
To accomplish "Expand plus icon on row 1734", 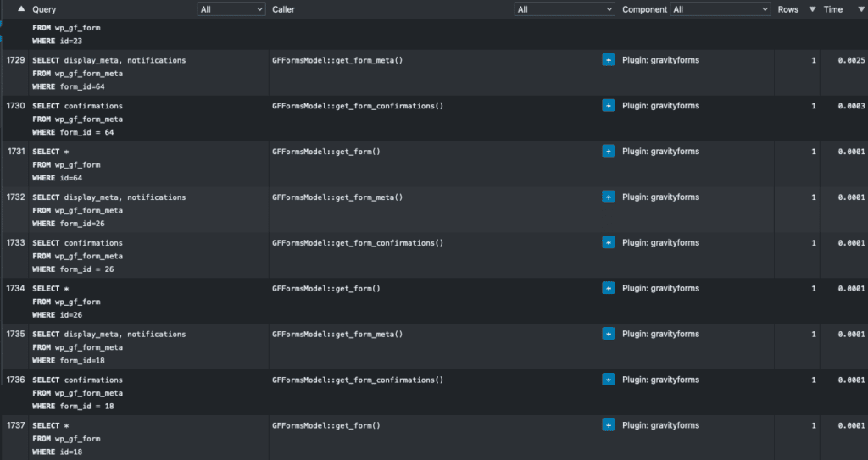I will coord(608,289).
